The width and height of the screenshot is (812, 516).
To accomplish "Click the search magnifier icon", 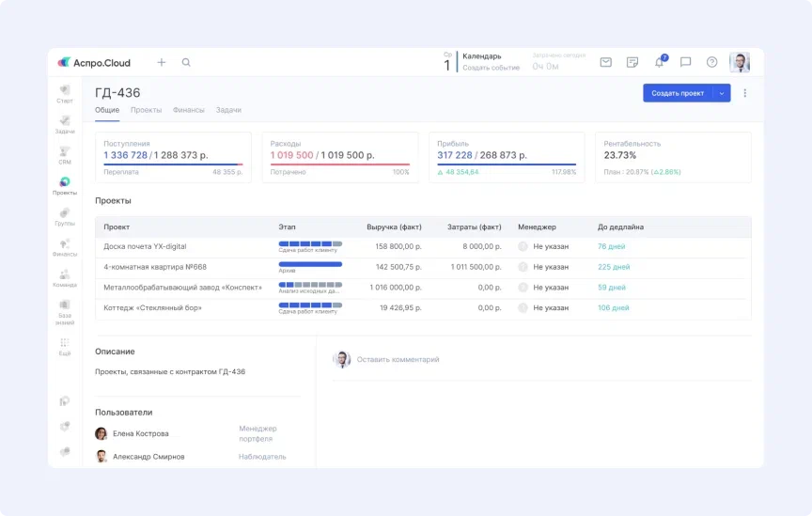I will coord(186,63).
